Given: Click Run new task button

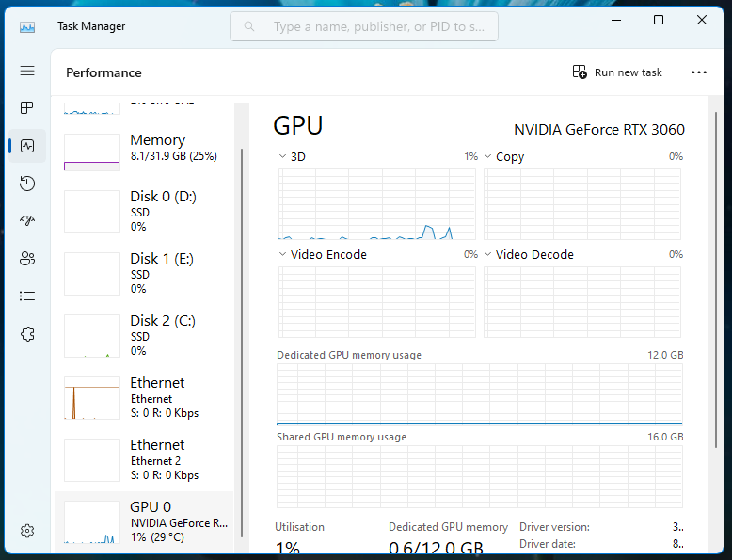Looking at the screenshot, I should pos(617,72).
